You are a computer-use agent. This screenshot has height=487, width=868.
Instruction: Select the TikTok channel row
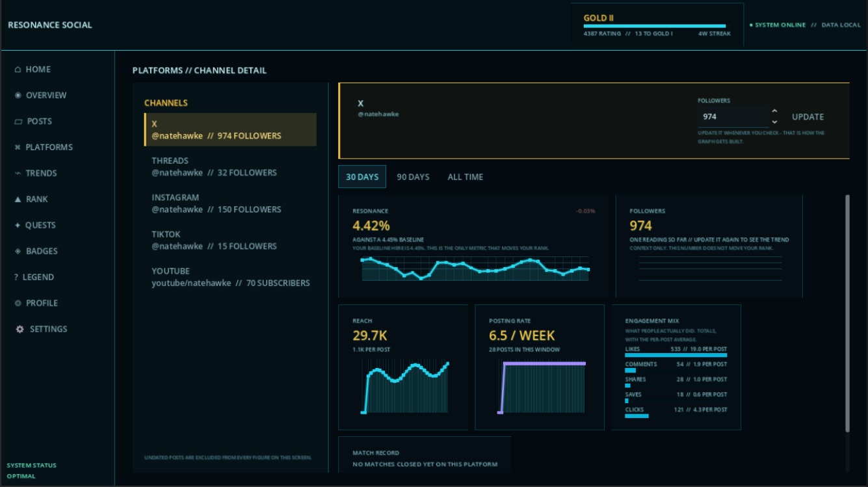(x=230, y=240)
